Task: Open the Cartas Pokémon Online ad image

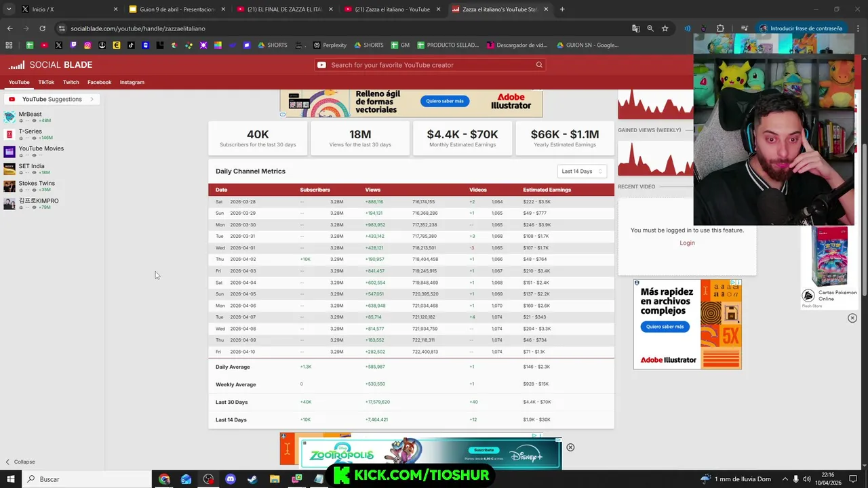Action: (x=829, y=256)
